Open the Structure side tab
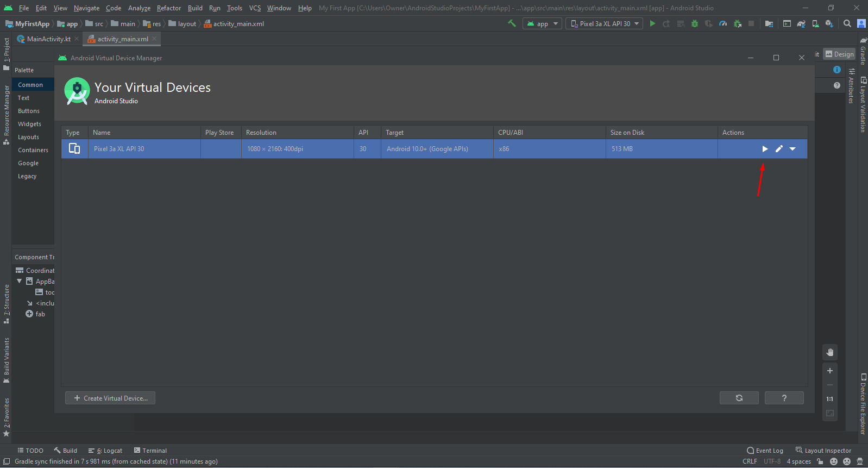This screenshot has width=868, height=468. 6,304
